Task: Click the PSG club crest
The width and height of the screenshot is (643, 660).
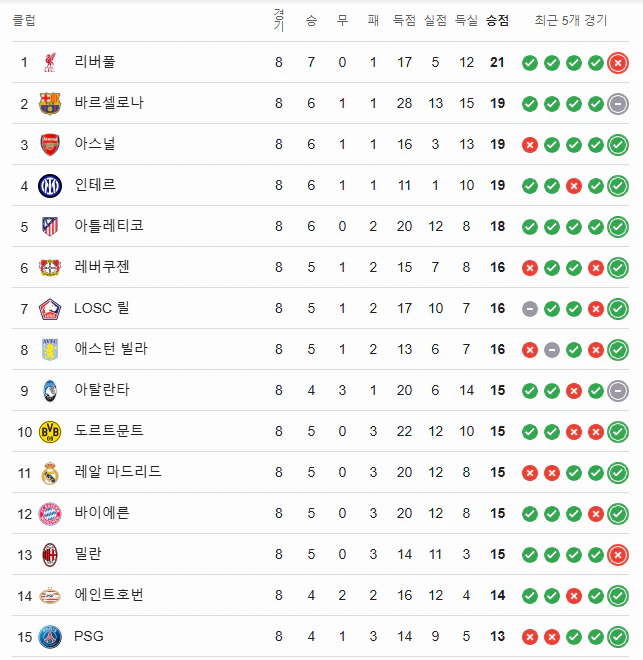Action: click(50, 636)
